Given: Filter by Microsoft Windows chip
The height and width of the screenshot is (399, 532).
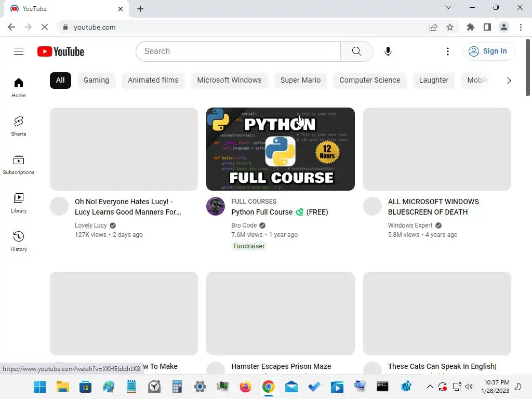Looking at the screenshot, I should coord(229,81).
